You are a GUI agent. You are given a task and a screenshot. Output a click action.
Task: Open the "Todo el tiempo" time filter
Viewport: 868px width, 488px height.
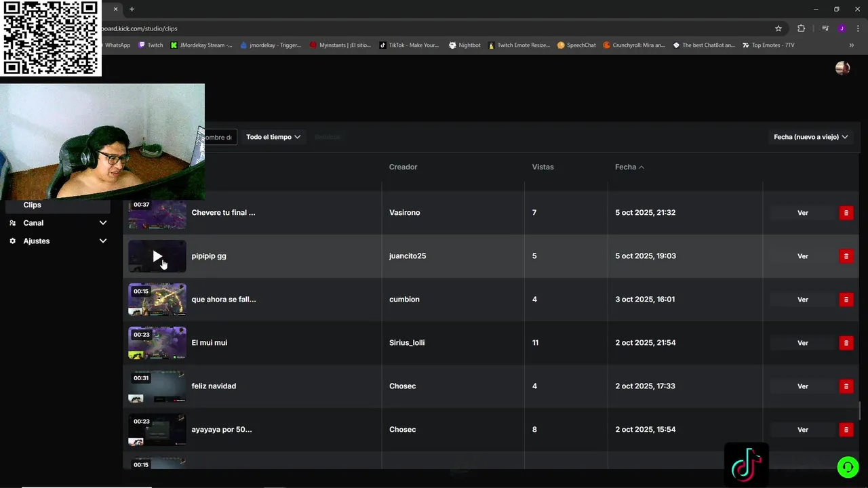tap(273, 137)
